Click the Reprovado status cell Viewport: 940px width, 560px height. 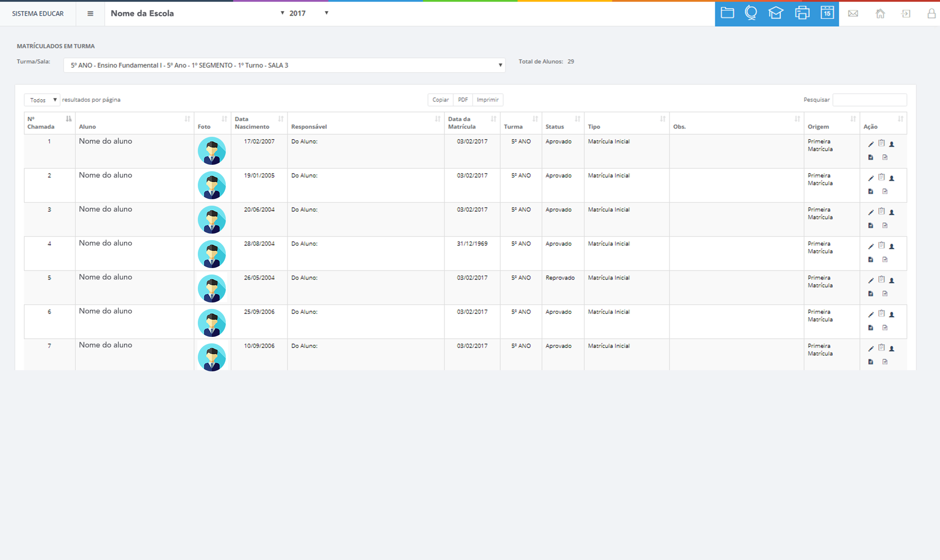click(x=560, y=278)
